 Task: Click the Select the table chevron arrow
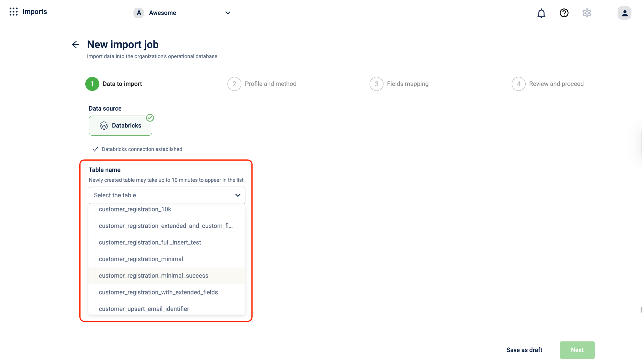pyautogui.click(x=238, y=195)
